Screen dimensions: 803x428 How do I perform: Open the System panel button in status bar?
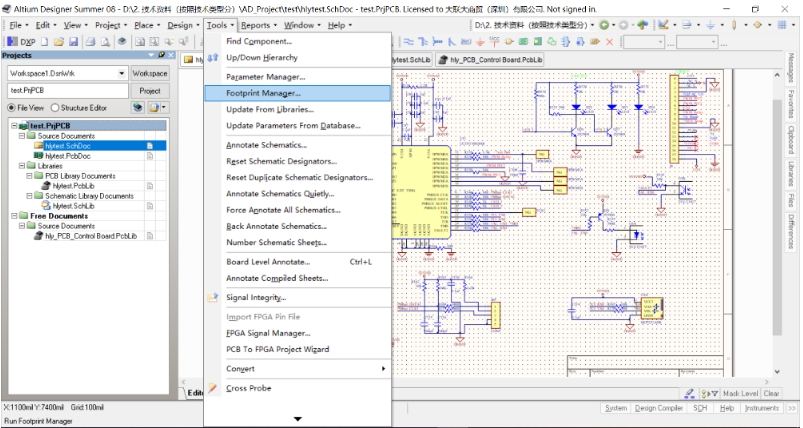click(x=616, y=408)
